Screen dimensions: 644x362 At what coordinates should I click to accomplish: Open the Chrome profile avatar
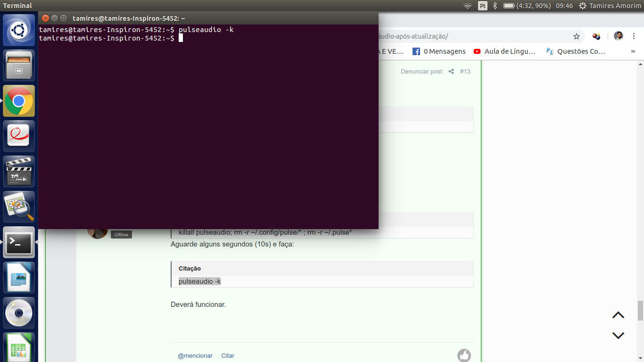pos(619,36)
